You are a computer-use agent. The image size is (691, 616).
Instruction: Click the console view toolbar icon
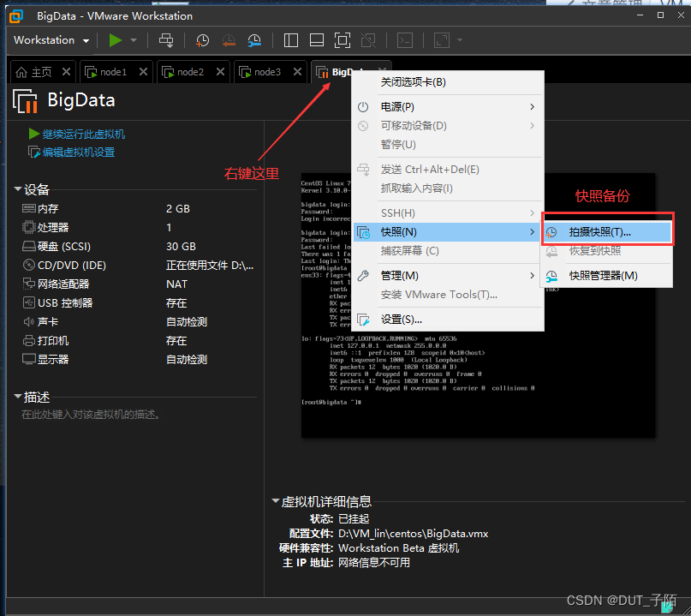[x=405, y=40]
